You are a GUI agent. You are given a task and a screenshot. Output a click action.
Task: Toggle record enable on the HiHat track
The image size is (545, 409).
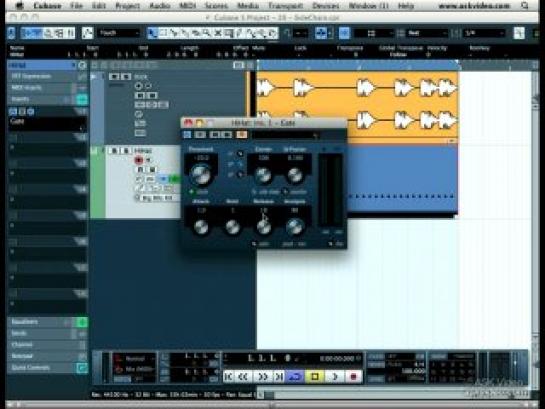pyautogui.click(x=139, y=160)
